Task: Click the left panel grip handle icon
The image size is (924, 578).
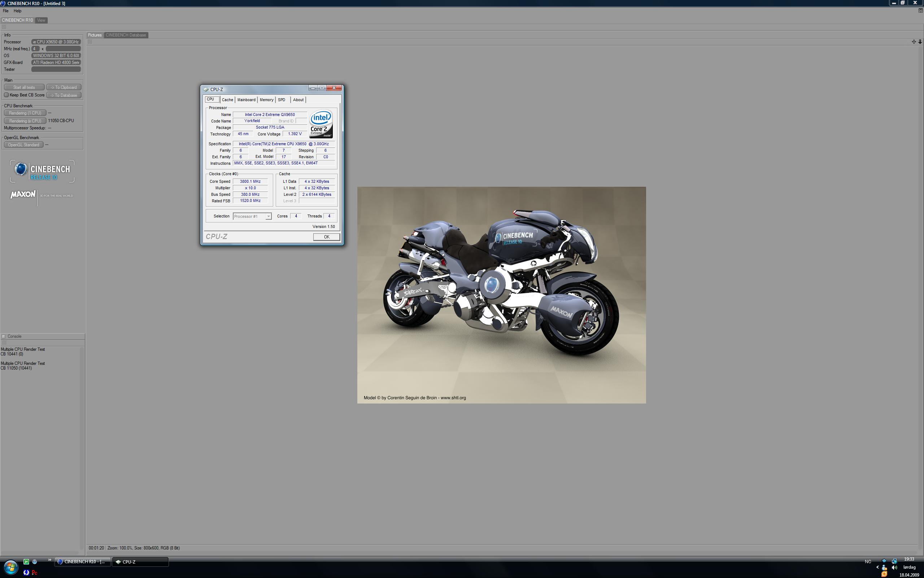Action: pyautogui.click(x=4, y=27)
